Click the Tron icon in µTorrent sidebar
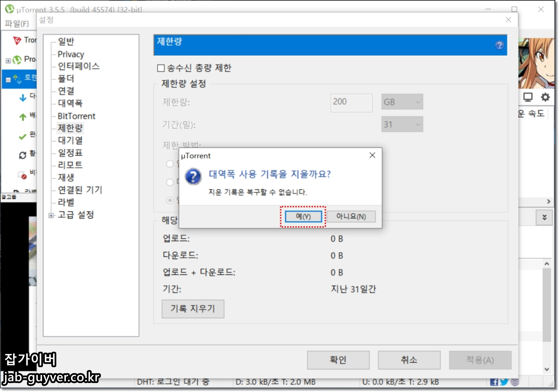 (17, 40)
